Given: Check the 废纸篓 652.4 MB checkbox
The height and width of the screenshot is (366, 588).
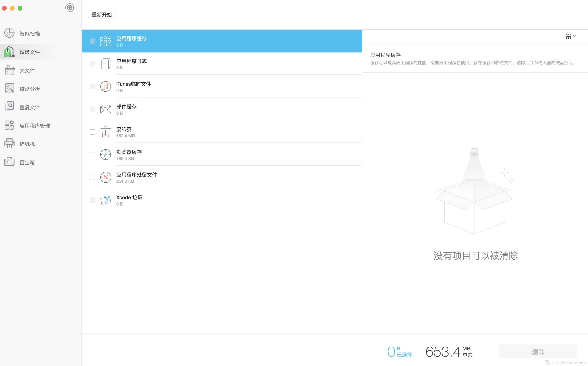Looking at the screenshot, I should tap(92, 132).
